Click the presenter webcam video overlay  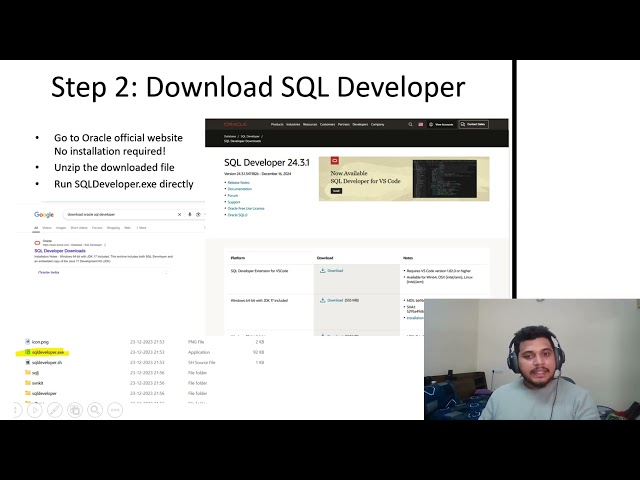[532, 359]
